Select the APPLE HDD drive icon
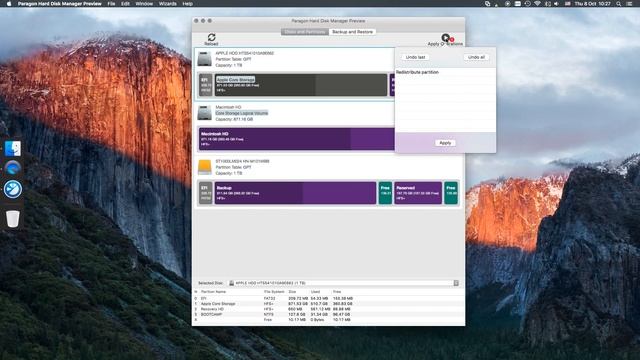Screen dimensions: 640x360 tap(204, 59)
